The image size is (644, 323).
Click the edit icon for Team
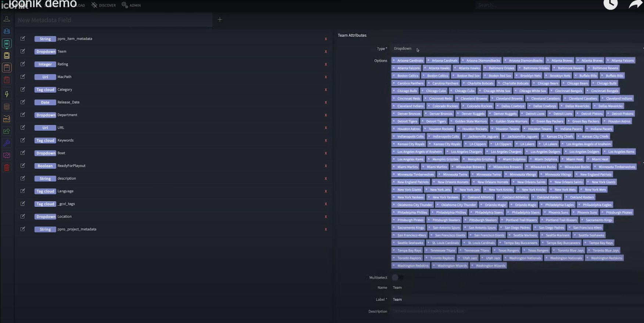[23, 51]
